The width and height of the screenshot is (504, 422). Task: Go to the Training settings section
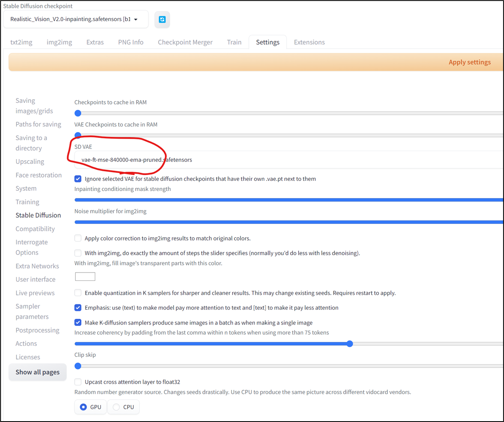pos(27,202)
